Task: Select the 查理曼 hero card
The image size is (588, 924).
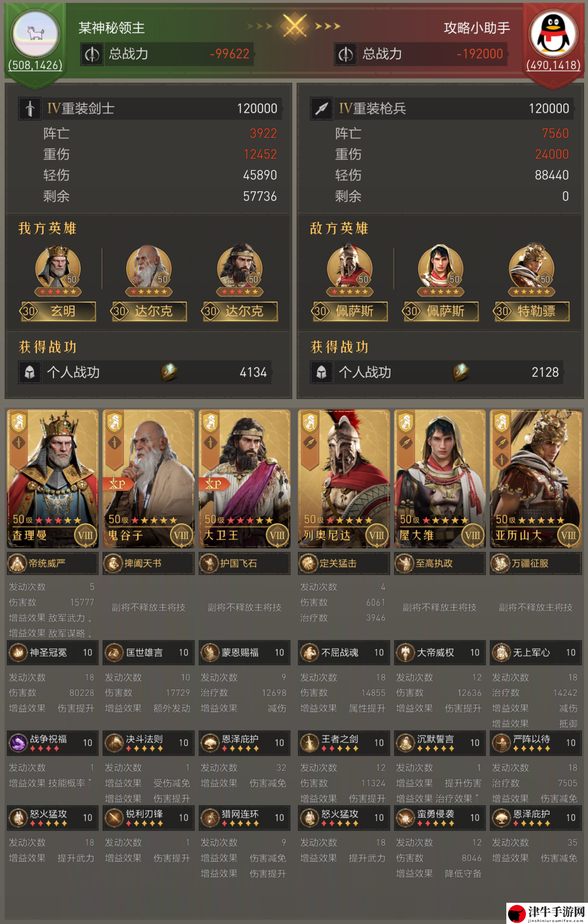Action: pyautogui.click(x=53, y=479)
